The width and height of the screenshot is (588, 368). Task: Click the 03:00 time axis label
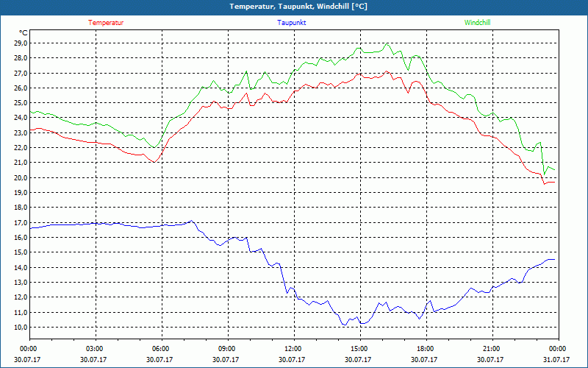[93, 348]
